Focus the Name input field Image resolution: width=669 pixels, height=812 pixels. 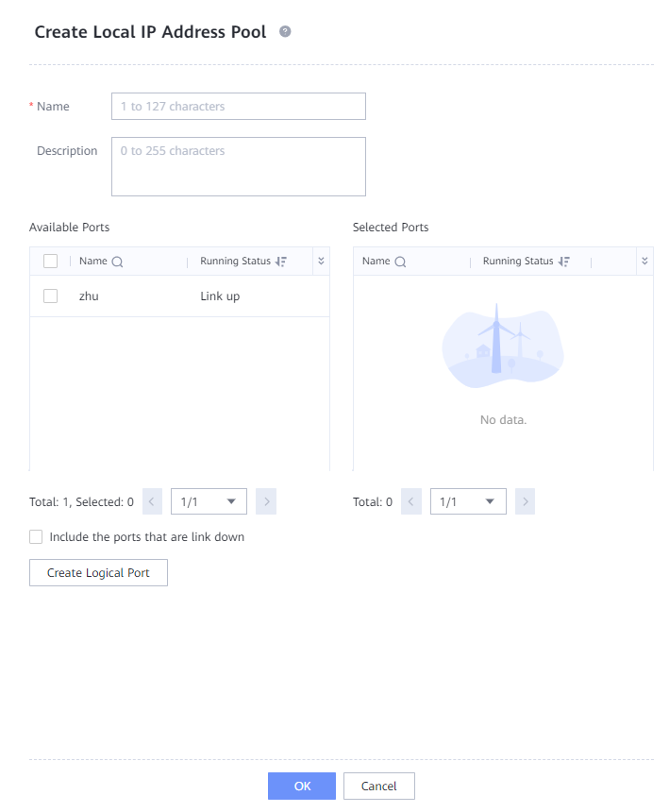[238, 107]
